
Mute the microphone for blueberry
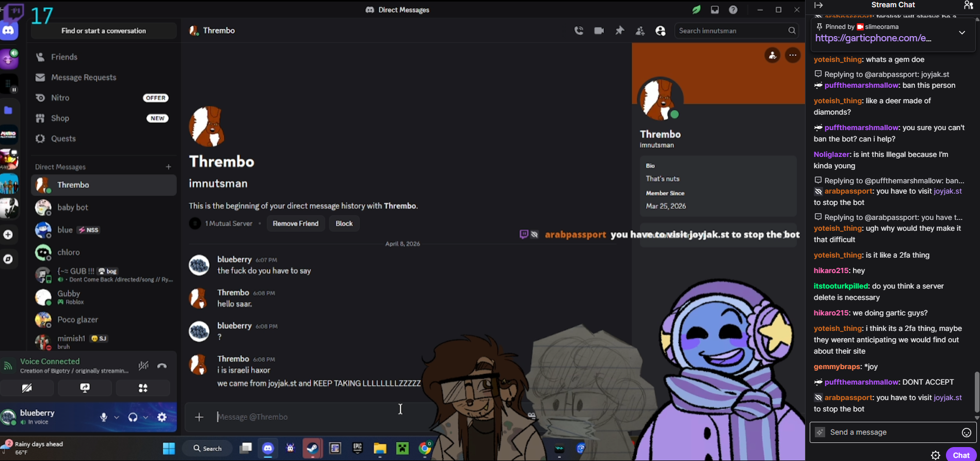tap(104, 417)
